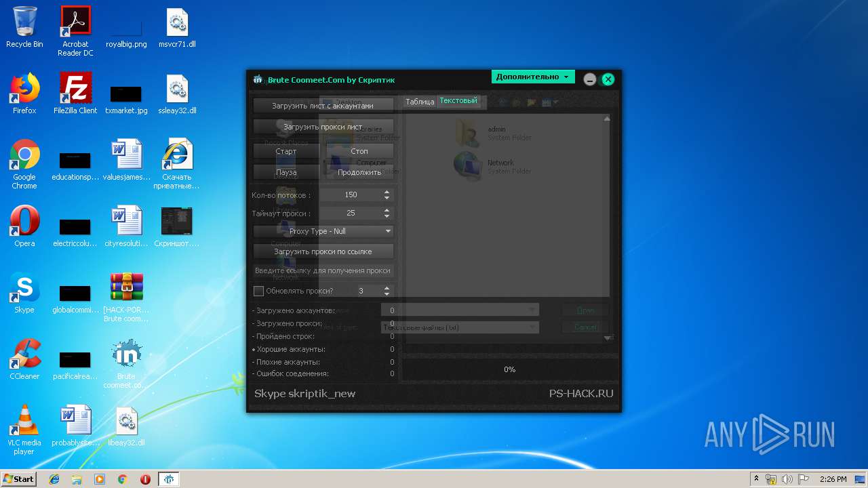This screenshot has width=868, height=488.
Task: Decrease the Таймаут прокси value
Action: click(x=387, y=216)
